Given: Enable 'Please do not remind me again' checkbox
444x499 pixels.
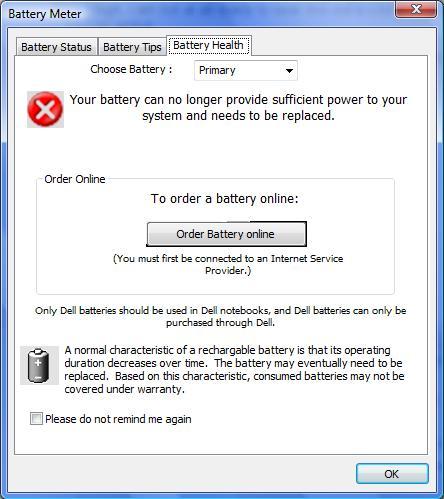Looking at the screenshot, I should pos(36,418).
